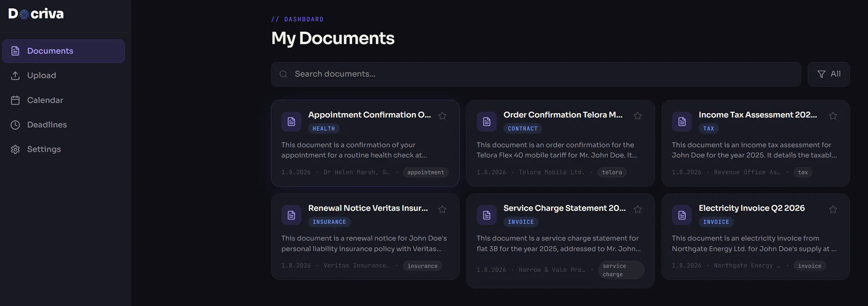Star the Appointment Confirmation document

pos(442,116)
